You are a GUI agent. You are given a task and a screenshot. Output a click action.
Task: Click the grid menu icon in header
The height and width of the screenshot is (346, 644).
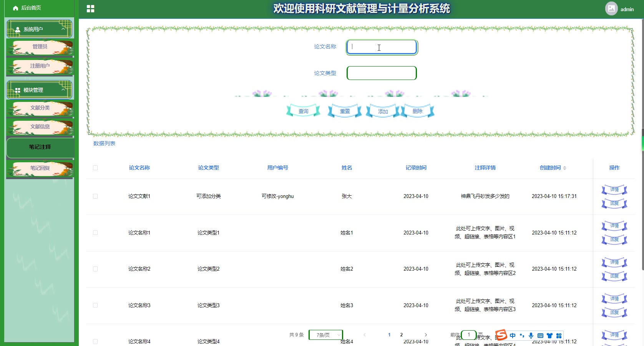90,9
